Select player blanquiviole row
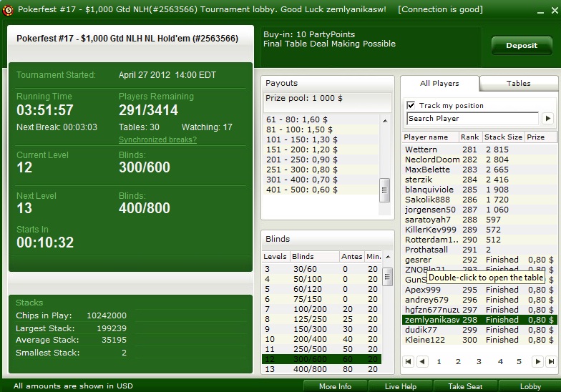 point(479,190)
